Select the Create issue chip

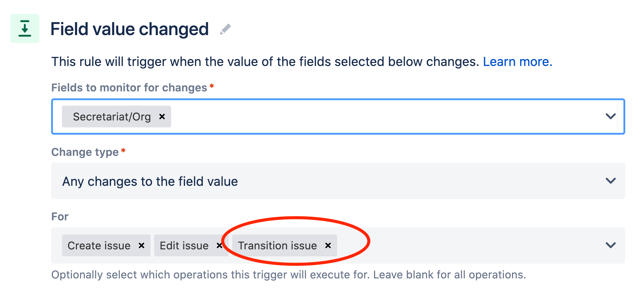99,245
